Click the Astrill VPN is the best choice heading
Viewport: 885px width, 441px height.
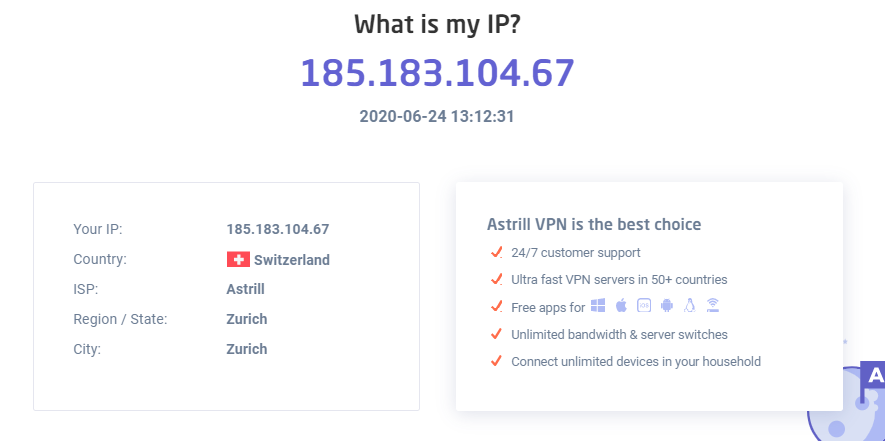point(594,224)
